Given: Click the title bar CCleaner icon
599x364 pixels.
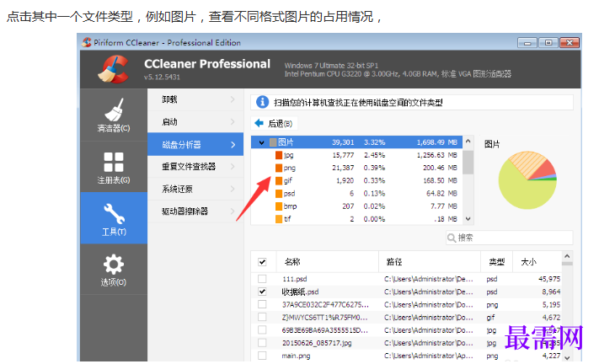Looking at the screenshot, I should pyautogui.click(x=87, y=42).
